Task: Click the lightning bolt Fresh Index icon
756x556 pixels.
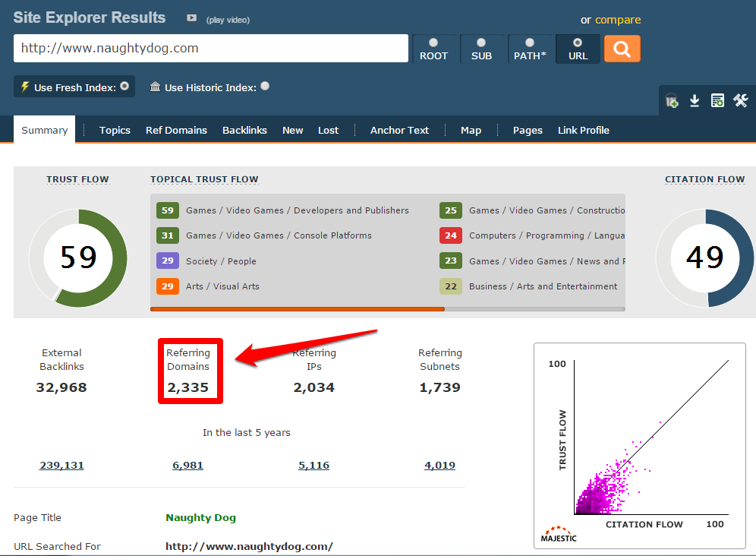Action: (24, 87)
